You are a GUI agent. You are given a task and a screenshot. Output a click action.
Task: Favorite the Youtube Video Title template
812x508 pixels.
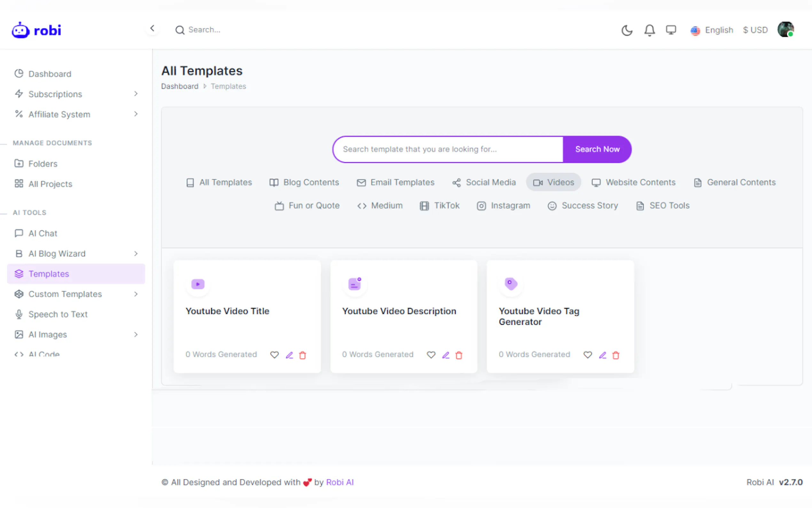click(x=274, y=355)
